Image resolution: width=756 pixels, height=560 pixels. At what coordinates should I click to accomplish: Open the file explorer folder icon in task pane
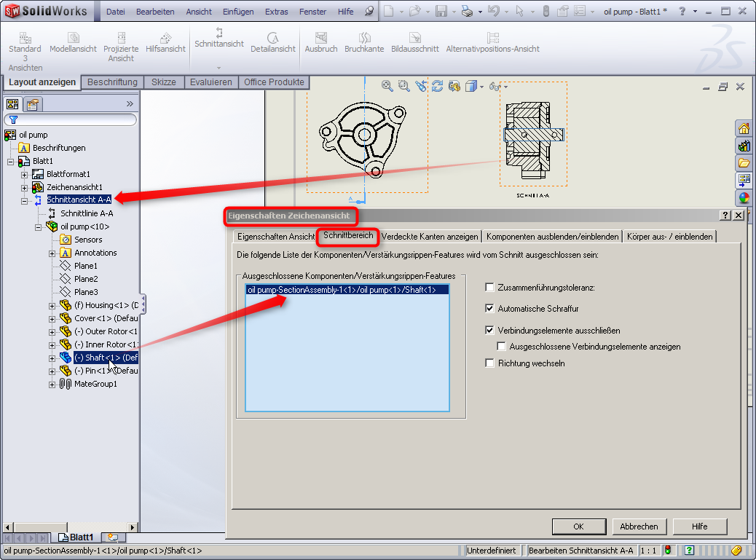(744, 163)
